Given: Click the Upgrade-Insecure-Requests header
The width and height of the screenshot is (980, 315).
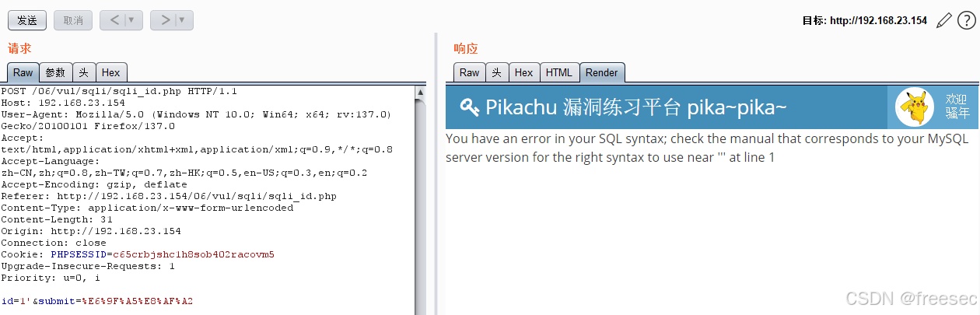Looking at the screenshot, I should click(x=88, y=266).
